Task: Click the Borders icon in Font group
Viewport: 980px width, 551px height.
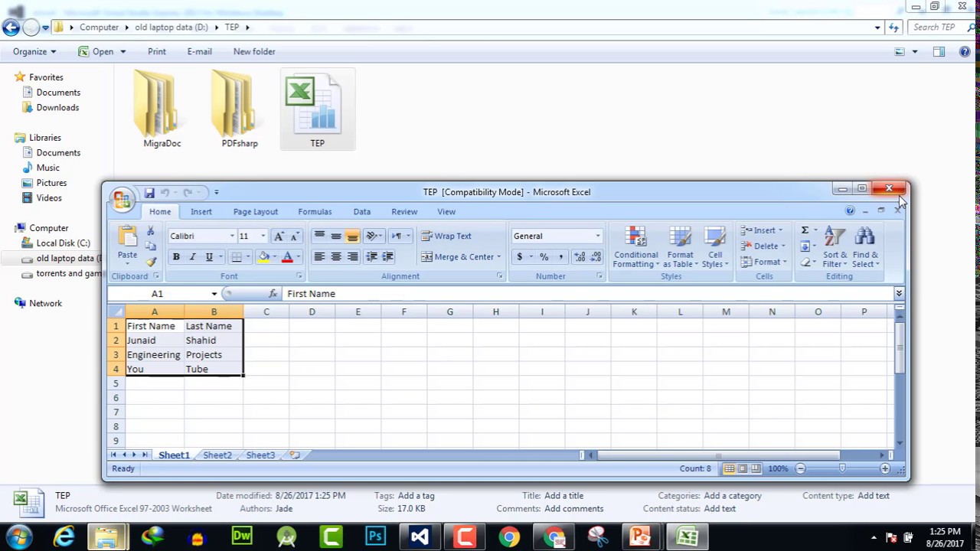Action: pyautogui.click(x=237, y=257)
